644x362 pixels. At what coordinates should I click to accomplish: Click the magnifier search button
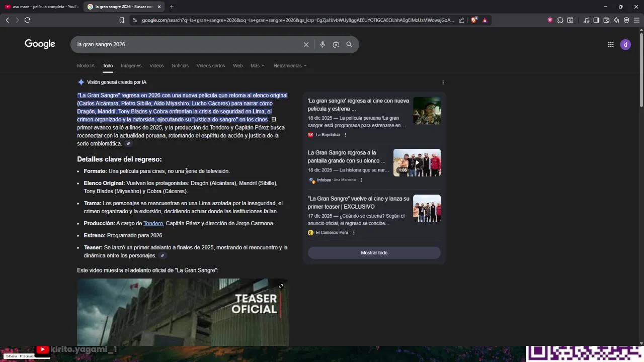(349, 44)
